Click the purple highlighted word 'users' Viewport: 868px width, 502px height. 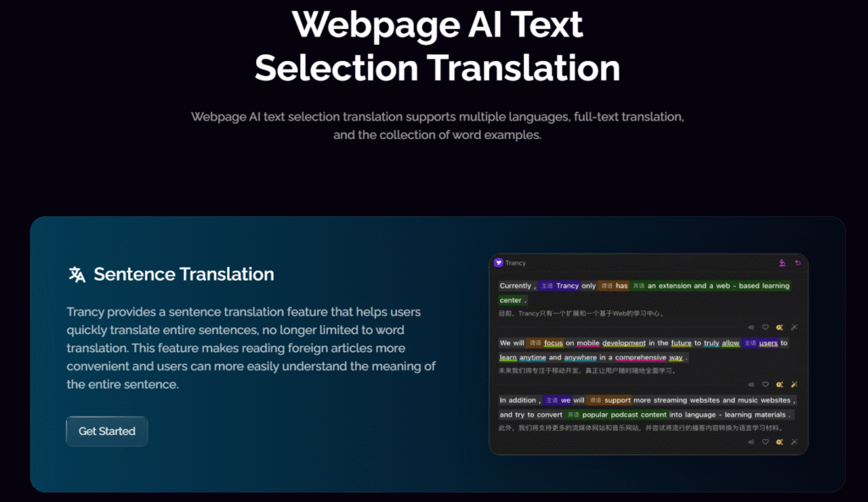click(x=768, y=343)
